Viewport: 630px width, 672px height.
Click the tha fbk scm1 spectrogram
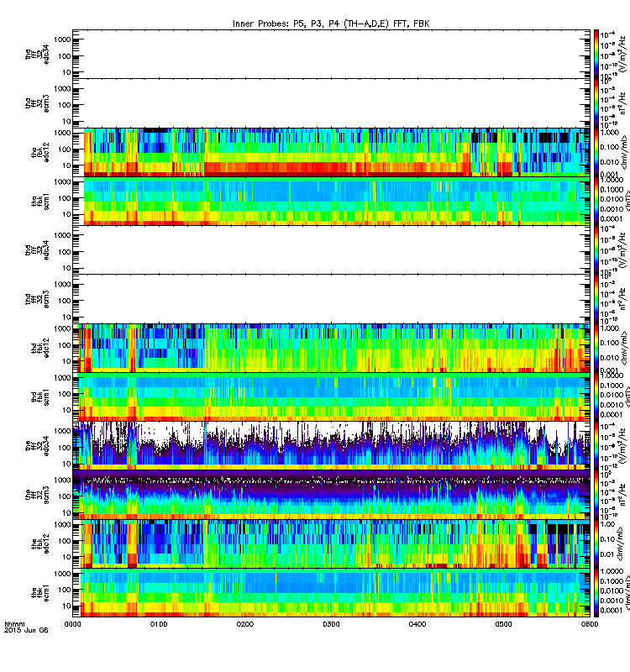tap(331, 201)
